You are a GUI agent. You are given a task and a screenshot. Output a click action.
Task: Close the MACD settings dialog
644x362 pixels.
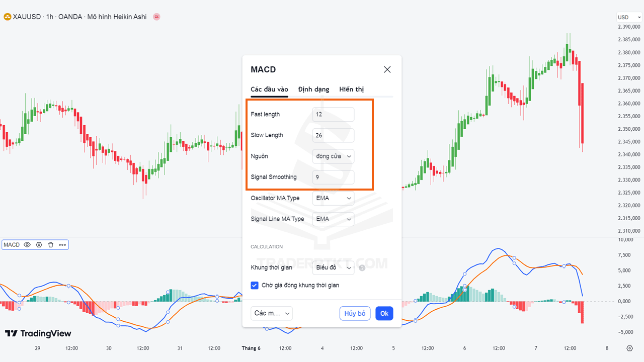pos(387,69)
